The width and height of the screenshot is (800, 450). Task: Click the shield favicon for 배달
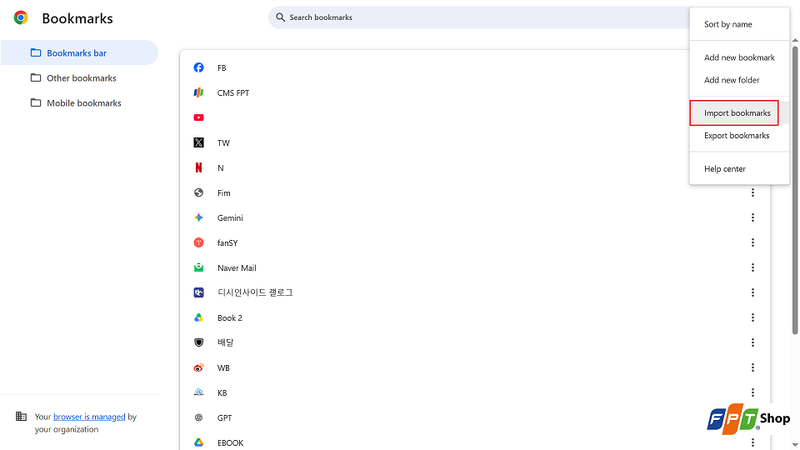(x=198, y=342)
